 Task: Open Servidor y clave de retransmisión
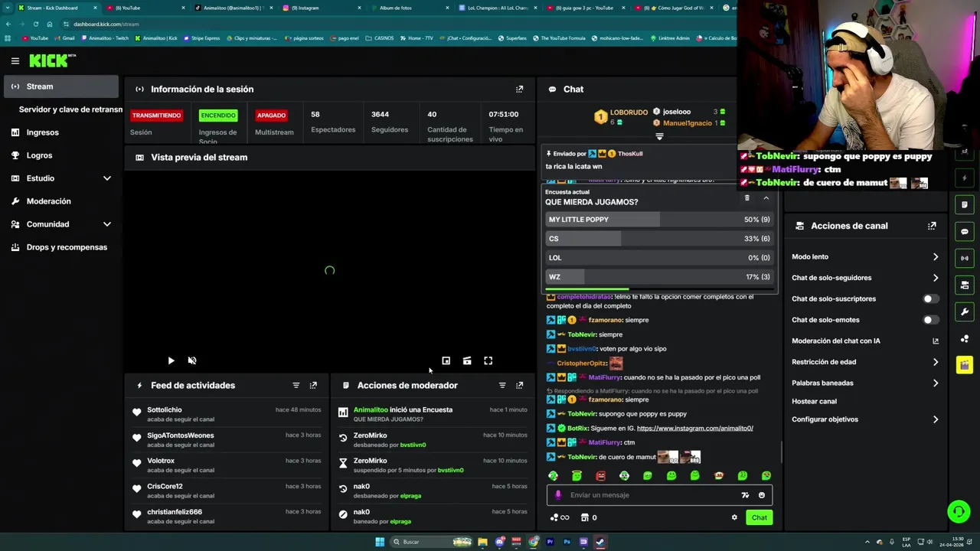click(69, 109)
